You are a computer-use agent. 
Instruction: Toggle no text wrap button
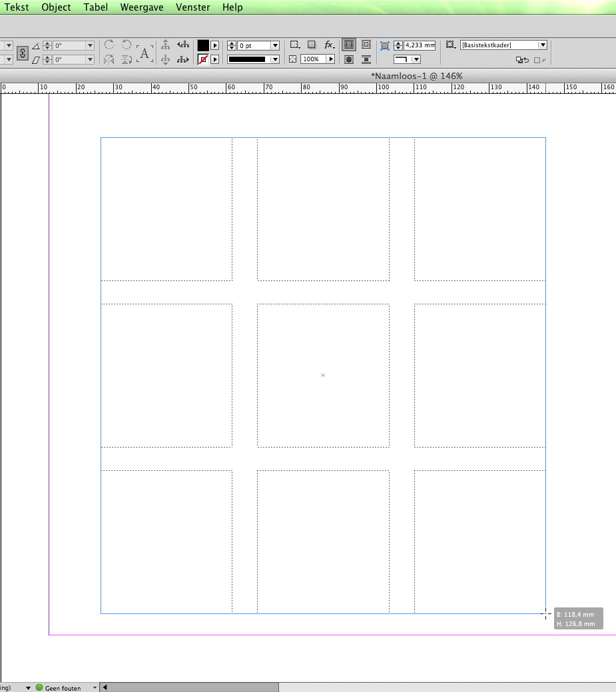(x=348, y=45)
